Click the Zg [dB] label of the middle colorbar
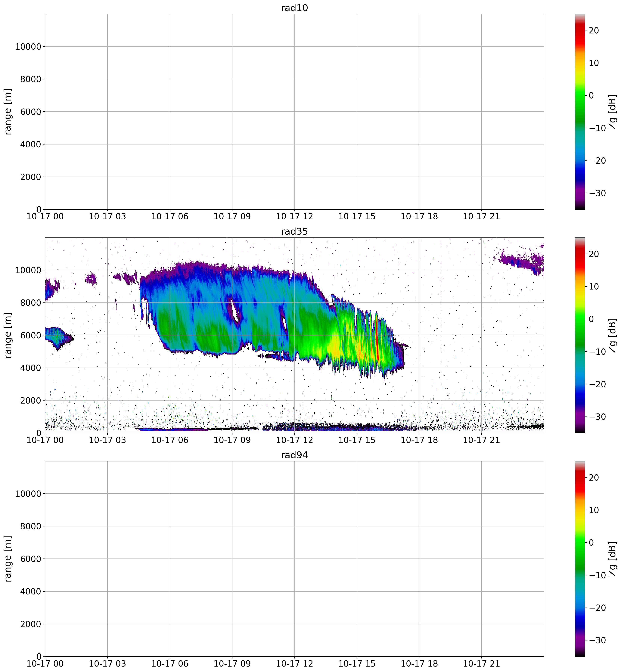This screenshot has width=621, height=672. click(x=612, y=335)
